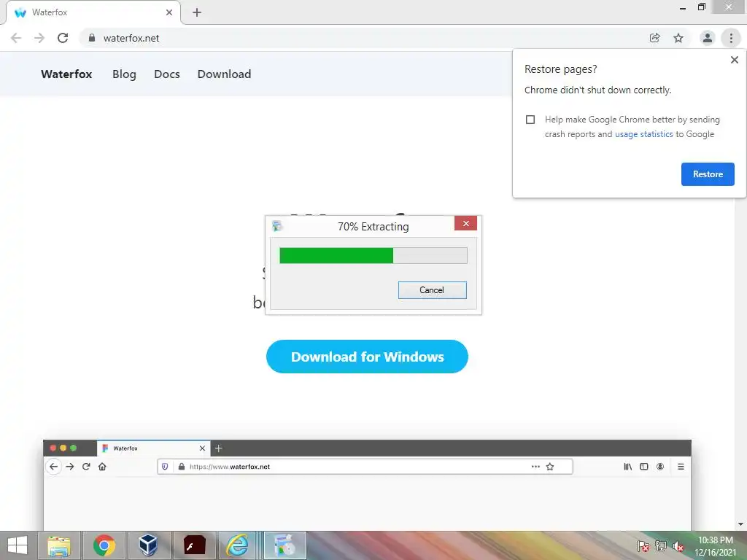The image size is (747, 560).
Task: Reload the waterfox.net page
Action: coord(63,38)
